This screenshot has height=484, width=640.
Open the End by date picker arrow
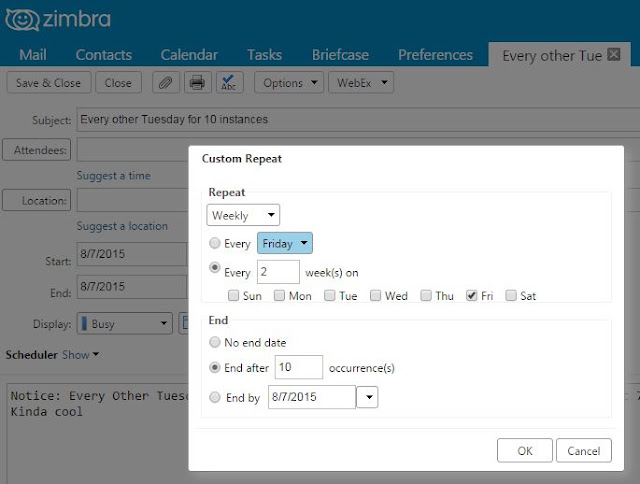pyautogui.click(x=367, y=397)
